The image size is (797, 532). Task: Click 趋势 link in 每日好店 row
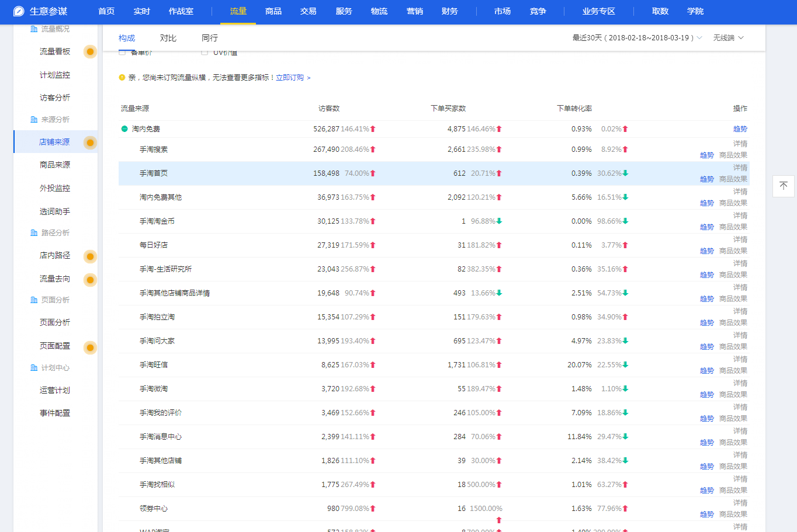coord(707,251)
